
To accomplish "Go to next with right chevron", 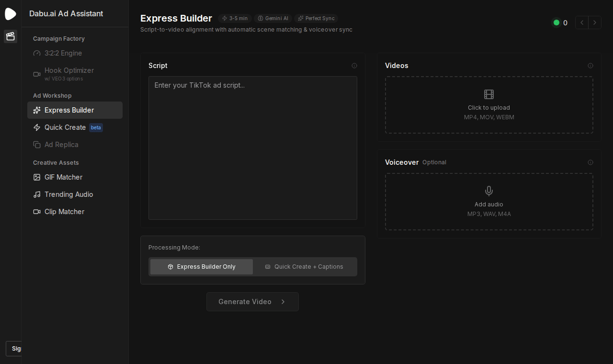I will [595, 23].
